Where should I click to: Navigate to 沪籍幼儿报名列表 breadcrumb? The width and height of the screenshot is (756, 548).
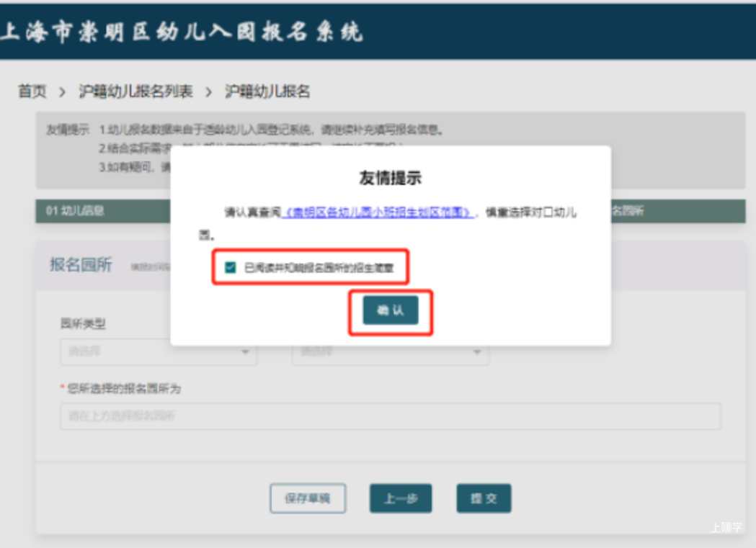pyautogui.click(x=135, y=91)
